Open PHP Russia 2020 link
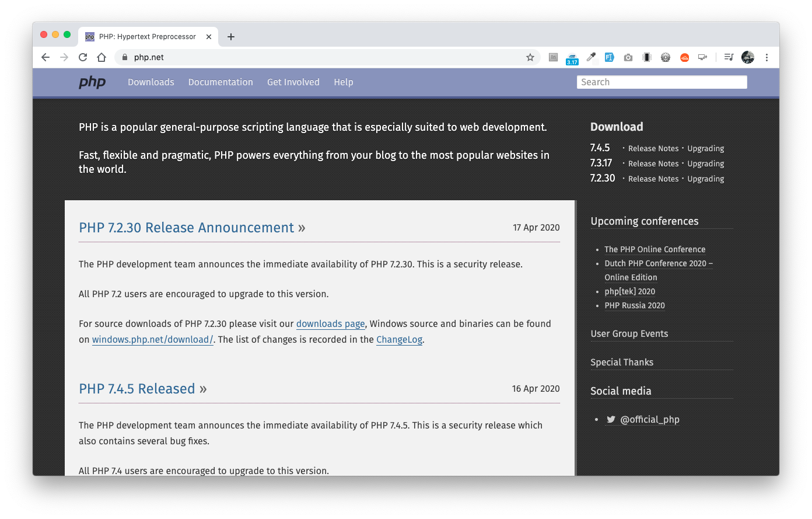Image resolution: width=812 pixels, height=519 pixels. click(635, 305)
